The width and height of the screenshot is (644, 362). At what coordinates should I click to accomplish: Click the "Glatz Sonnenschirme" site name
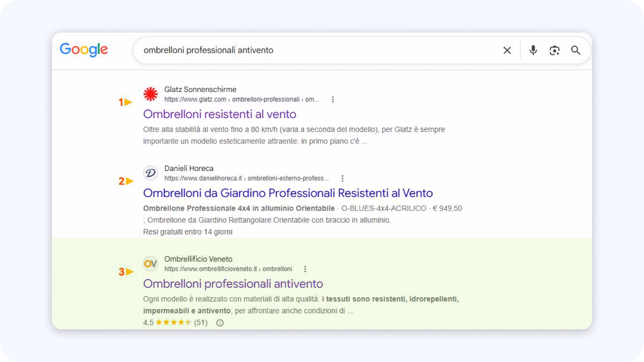[200, 89]
